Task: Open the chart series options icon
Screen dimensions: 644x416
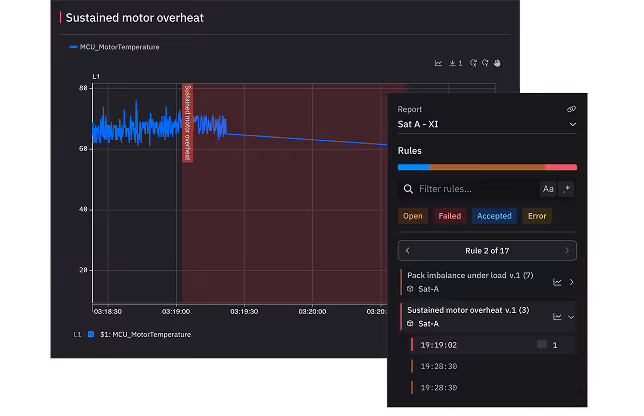Action: (x=438, y=63)
